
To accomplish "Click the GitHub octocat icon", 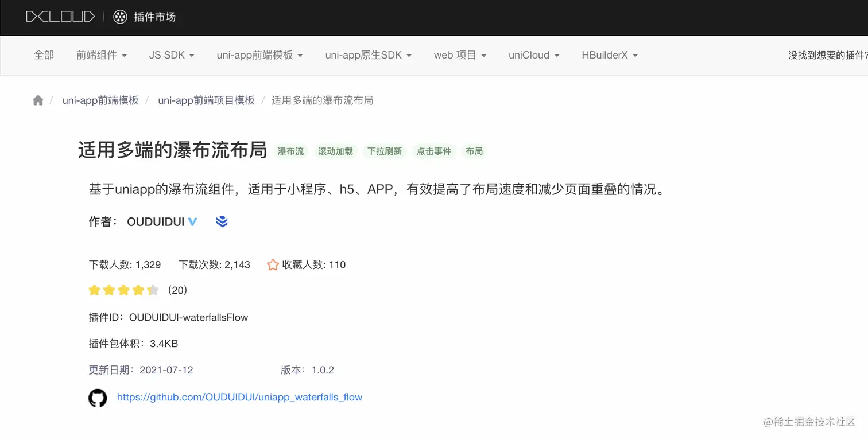I will [98, 398].
